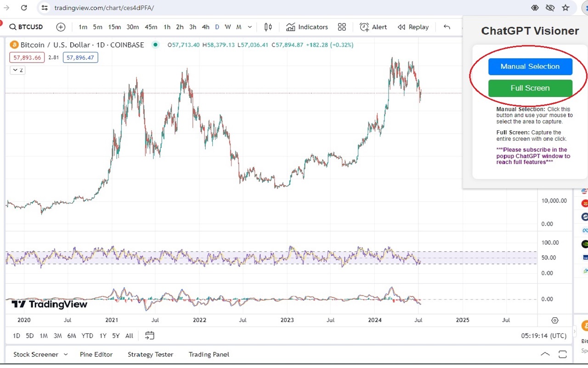This screenshot has width=588, height=368.
Task: Click the TradingView logo
Action: (49, 304)
